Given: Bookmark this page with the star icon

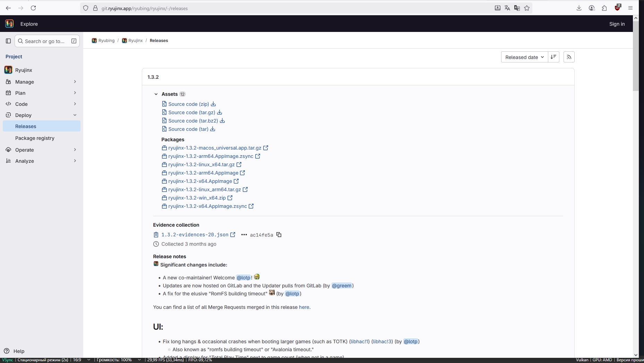Looking at the screenshot, I should pyautogui.click(x=527, y=8).
